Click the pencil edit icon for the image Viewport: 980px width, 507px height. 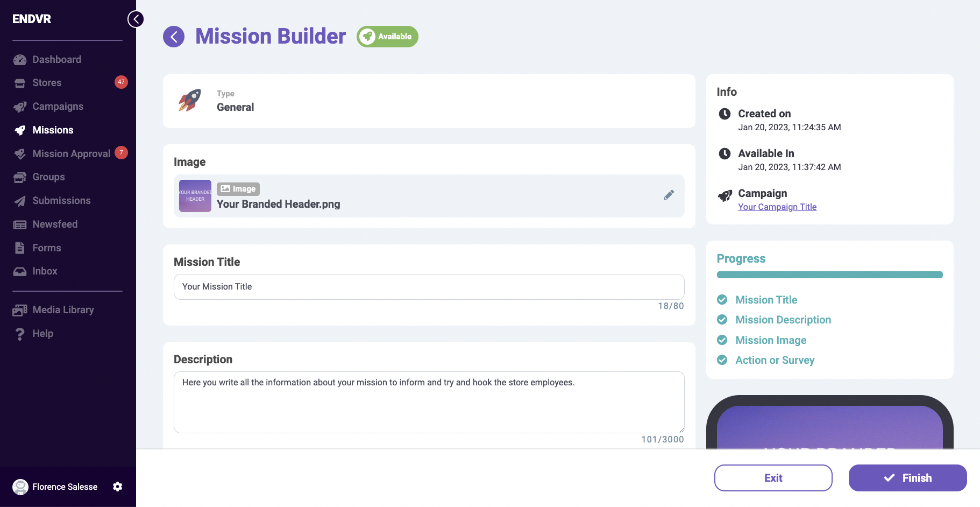669,195
